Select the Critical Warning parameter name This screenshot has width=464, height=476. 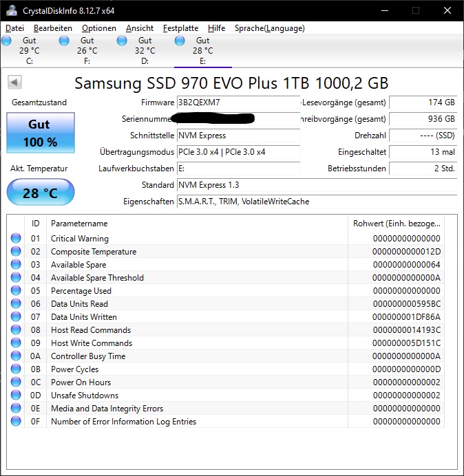(80, 239)
